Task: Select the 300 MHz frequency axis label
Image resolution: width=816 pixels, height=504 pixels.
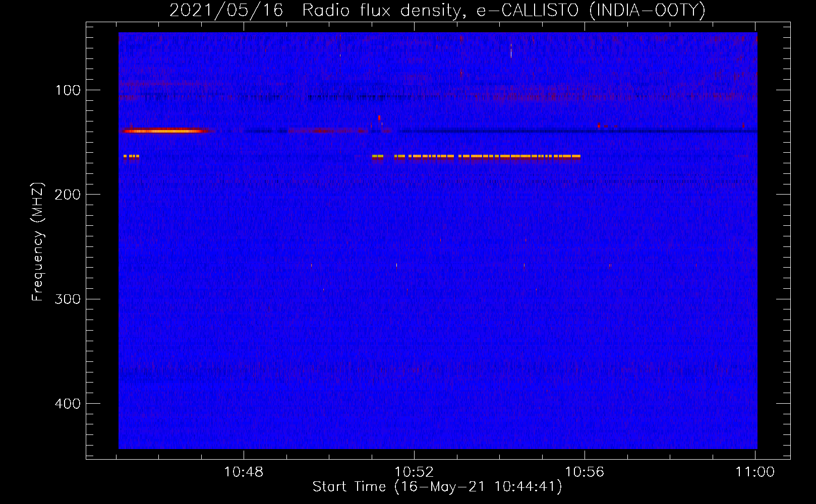Action: (68, 299)
